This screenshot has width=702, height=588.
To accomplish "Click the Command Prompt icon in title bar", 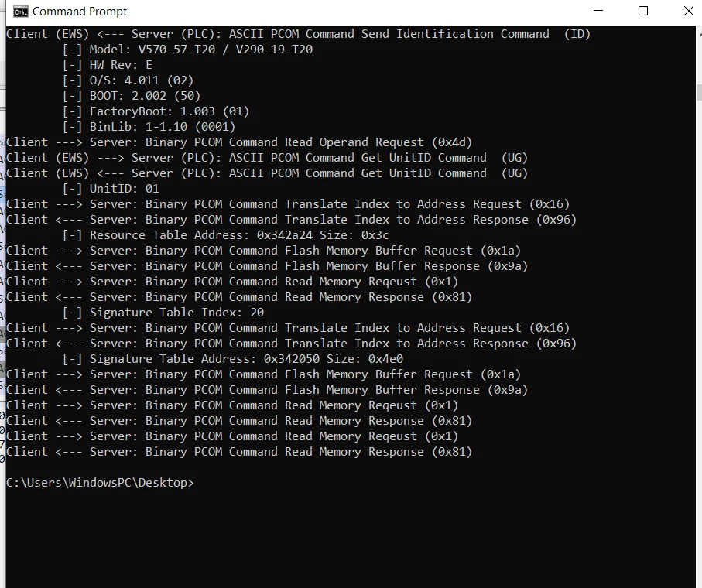I will 19,12.
